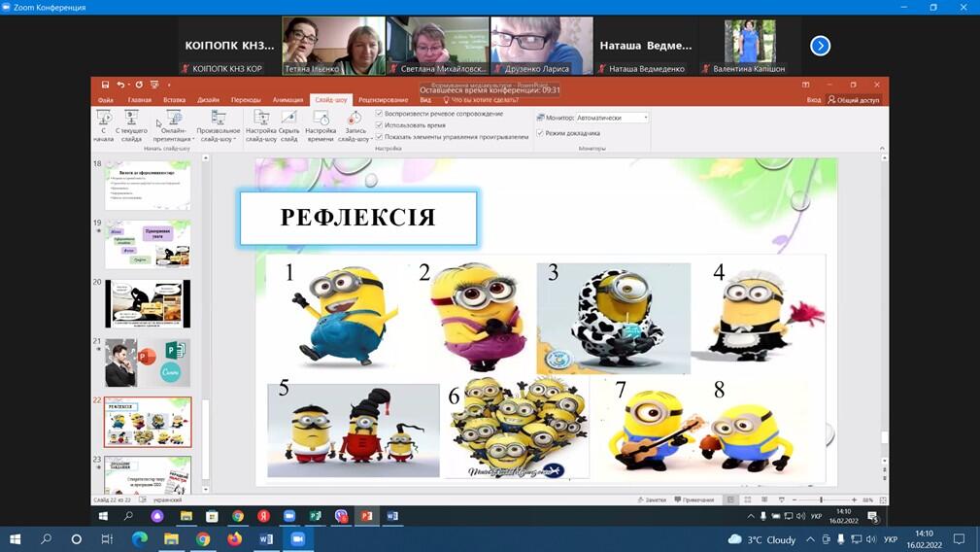
Task: Switch to the Анимация ribbon tab
Action: pyautogui.click(x=287, y=100)
